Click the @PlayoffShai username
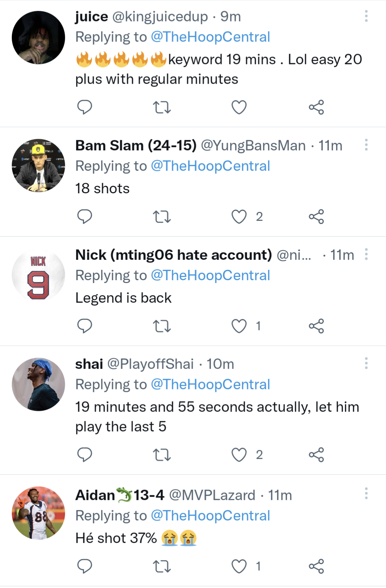This screenshot has height=588, width=386. pos(151,364)
